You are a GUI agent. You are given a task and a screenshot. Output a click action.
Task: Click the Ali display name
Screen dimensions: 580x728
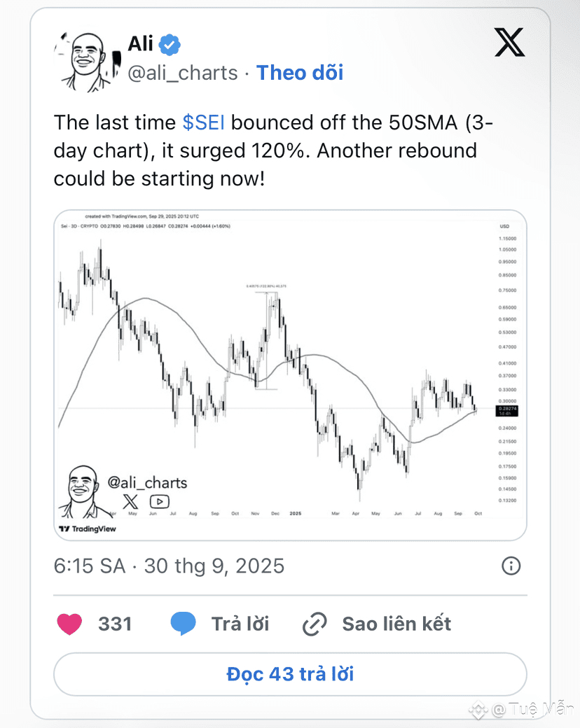pyautogui.click(x=140, y=44)
